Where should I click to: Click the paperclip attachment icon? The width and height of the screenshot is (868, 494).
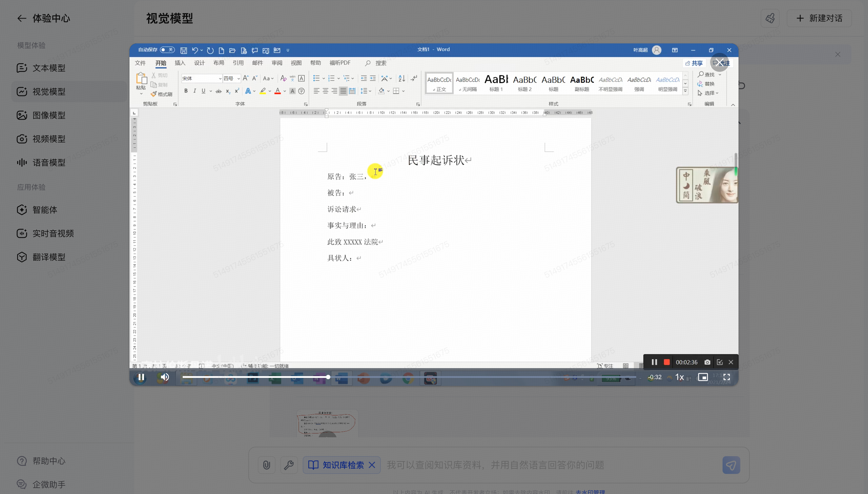coord(266,465)
